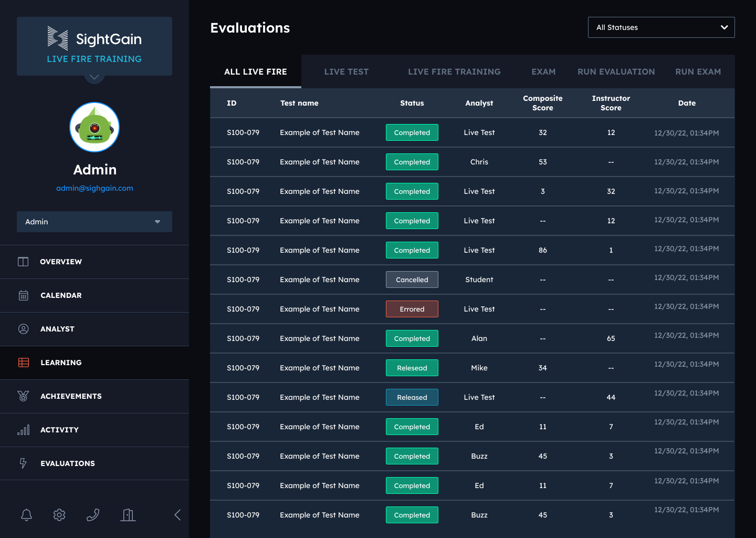Open the Run Exam tab
Screen dimensions: 756x538
(698, 71)
